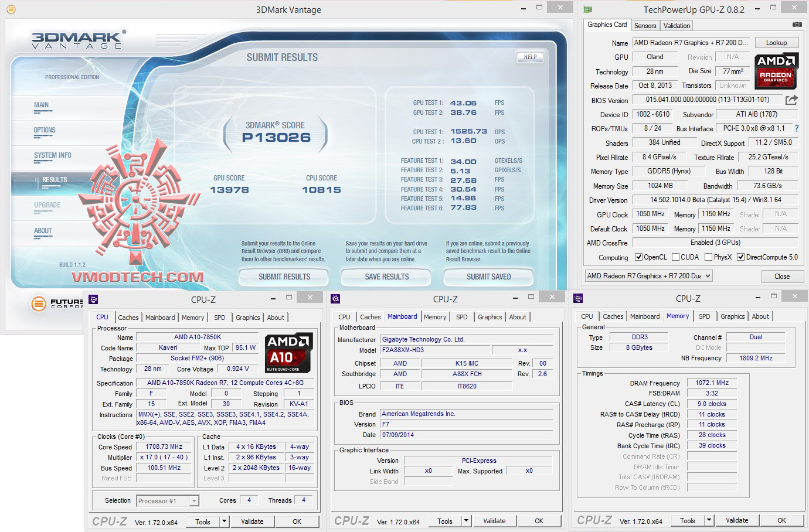Click the Lookup button in GPU-Z

[x=776, y=43]
